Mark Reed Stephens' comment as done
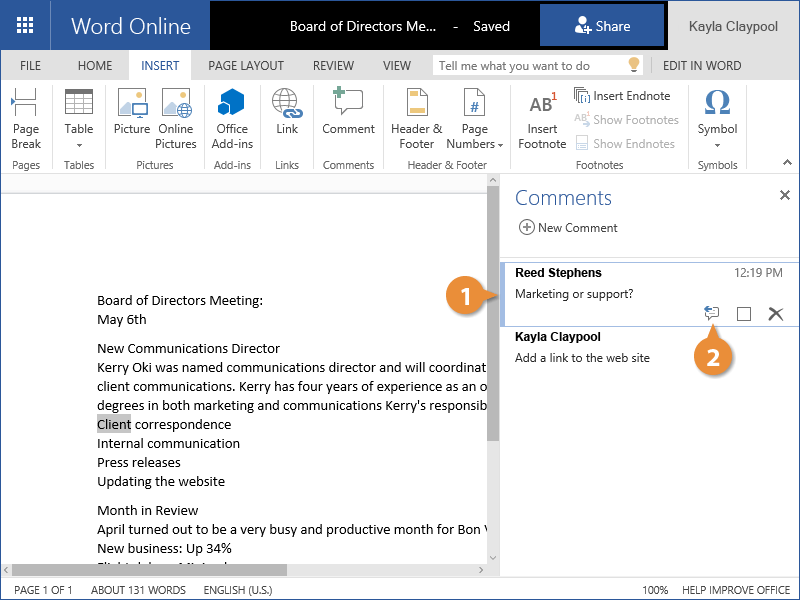Screen dimensions: 800x600 744,314
